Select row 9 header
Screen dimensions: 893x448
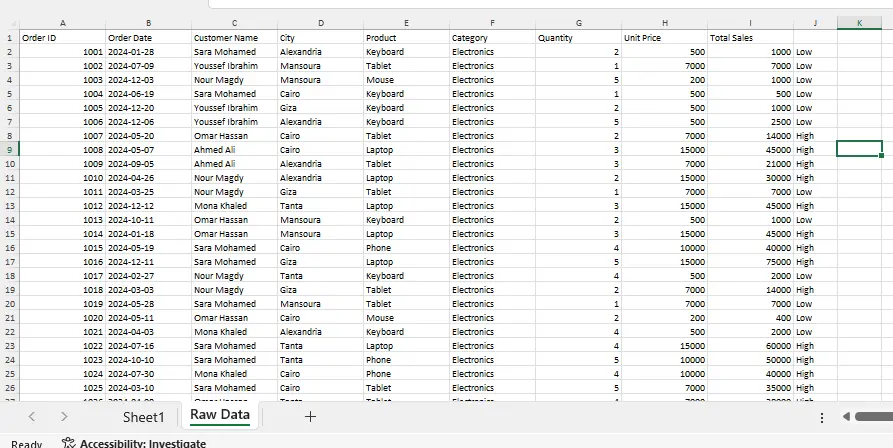coord(10,150)
